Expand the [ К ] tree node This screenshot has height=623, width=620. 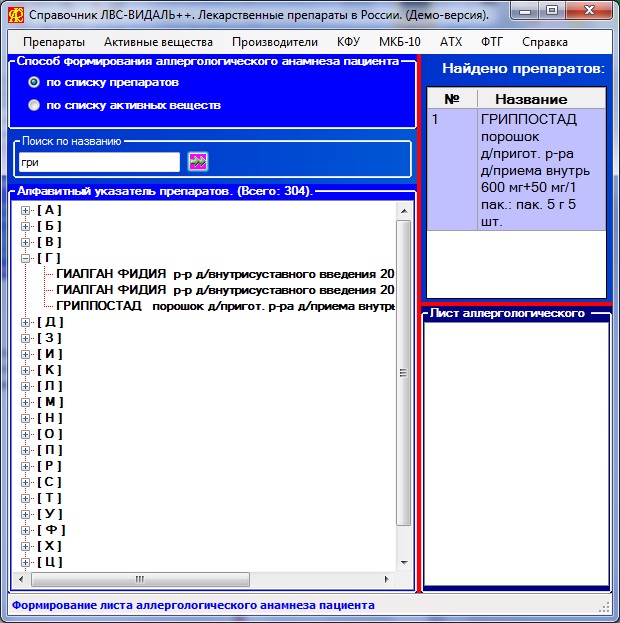[25, 370]
